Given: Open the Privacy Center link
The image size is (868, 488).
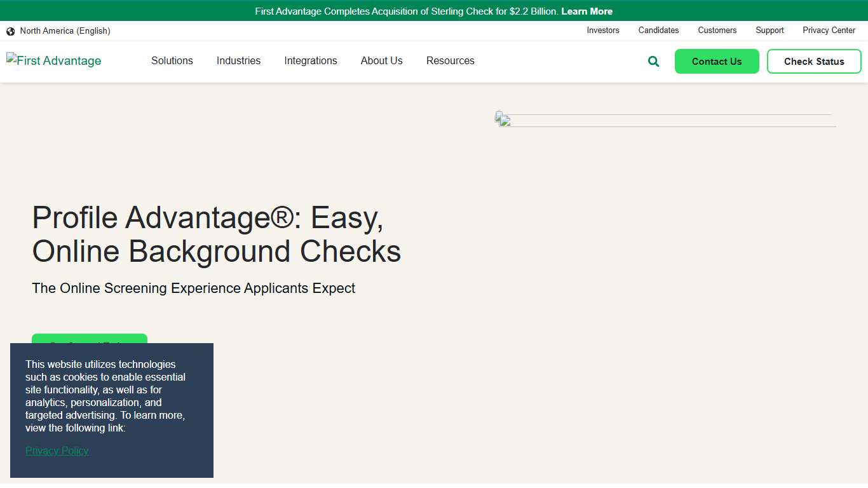Looking at the screenshot, I should pos(829,30).
